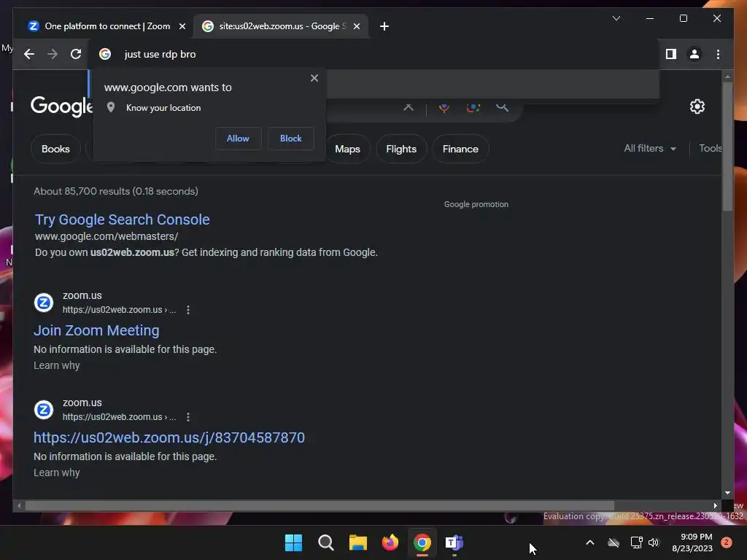The image size is (747, 560).
Task: Dismiss the location permission popup
Action: tap(314, 78)
